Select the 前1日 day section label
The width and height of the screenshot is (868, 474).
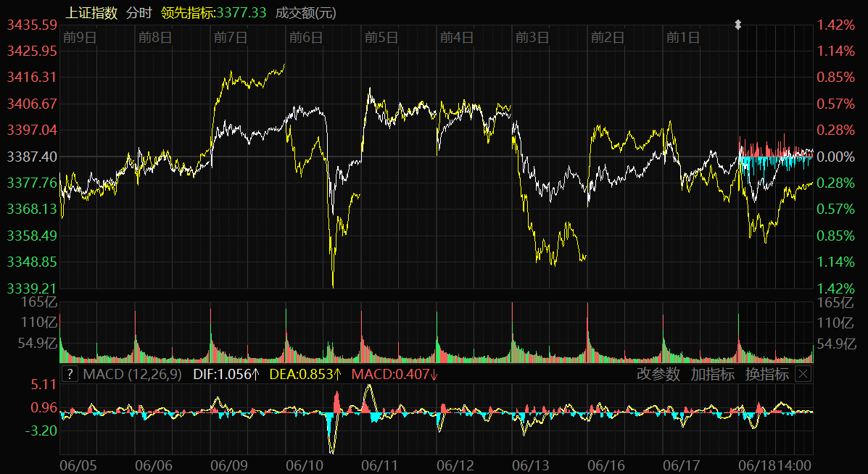683,38
